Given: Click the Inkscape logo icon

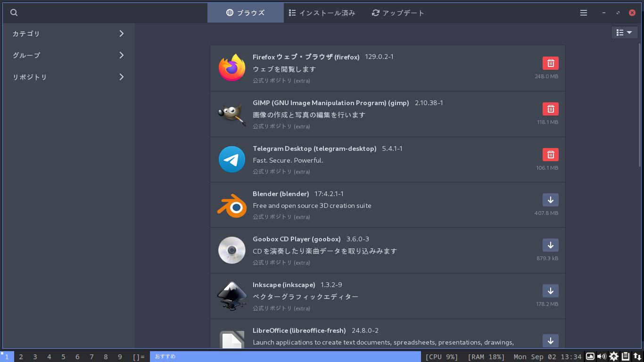Looking at the screenshot, I should pyautogui.click(x=232, y=296).
